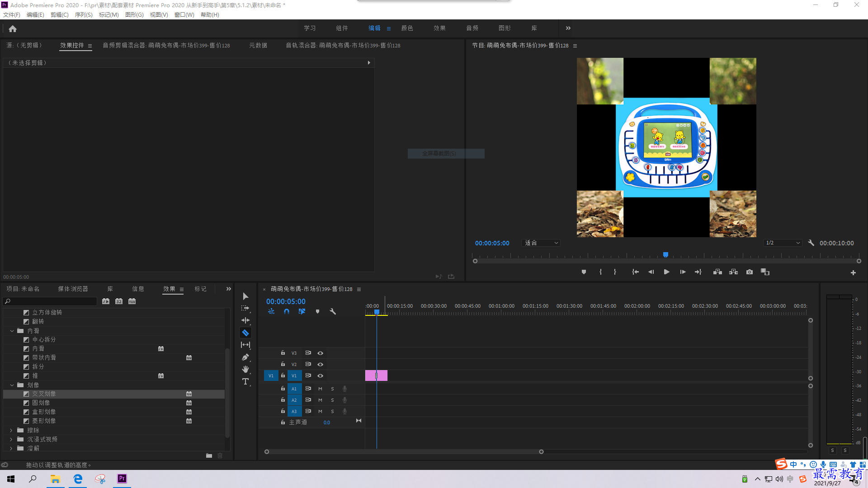This screenshot has height=488, width=868.
Task: Toggle snap in timeline magnet icon
Action: tap(287, 311)
